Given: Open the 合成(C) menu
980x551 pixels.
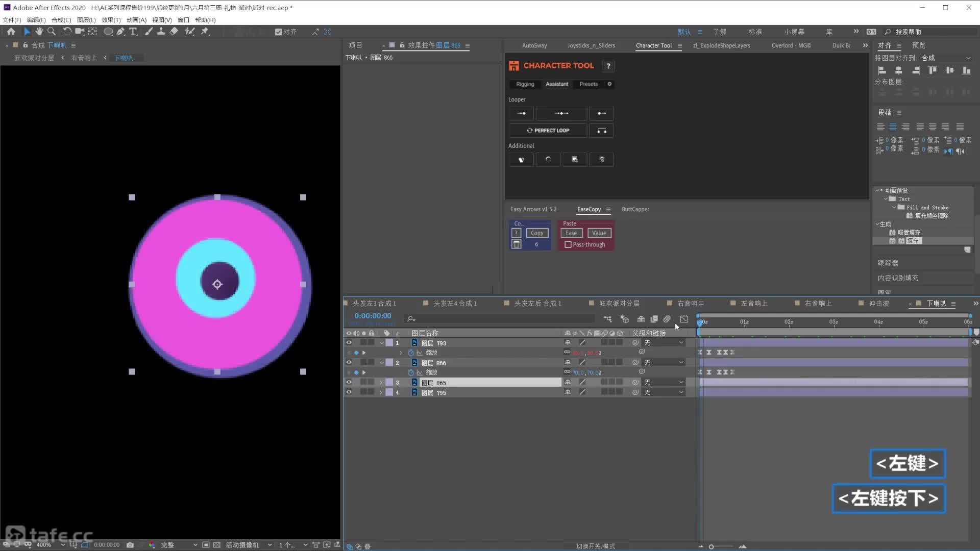Looking at the screenshot, I should pyautogui.click(x=61, y=20).
